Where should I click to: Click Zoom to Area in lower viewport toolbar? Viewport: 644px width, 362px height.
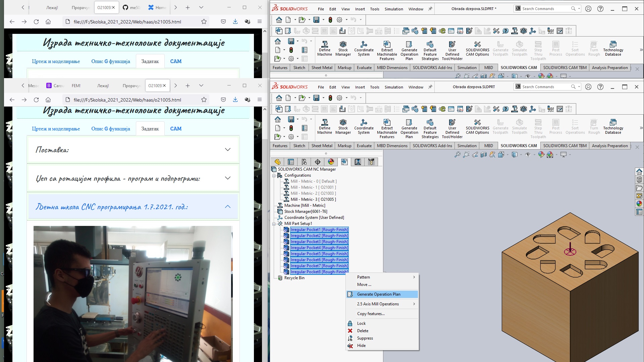[466, 155]
